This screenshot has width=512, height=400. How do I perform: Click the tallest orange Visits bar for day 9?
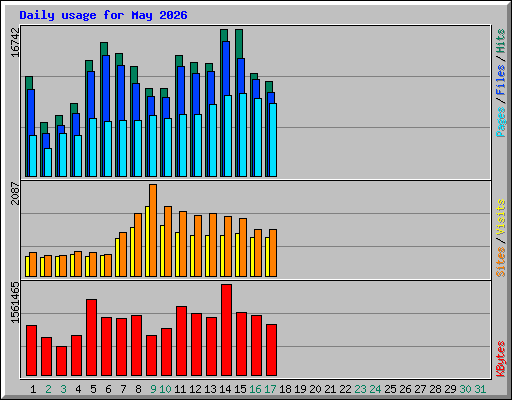(153, 230)
